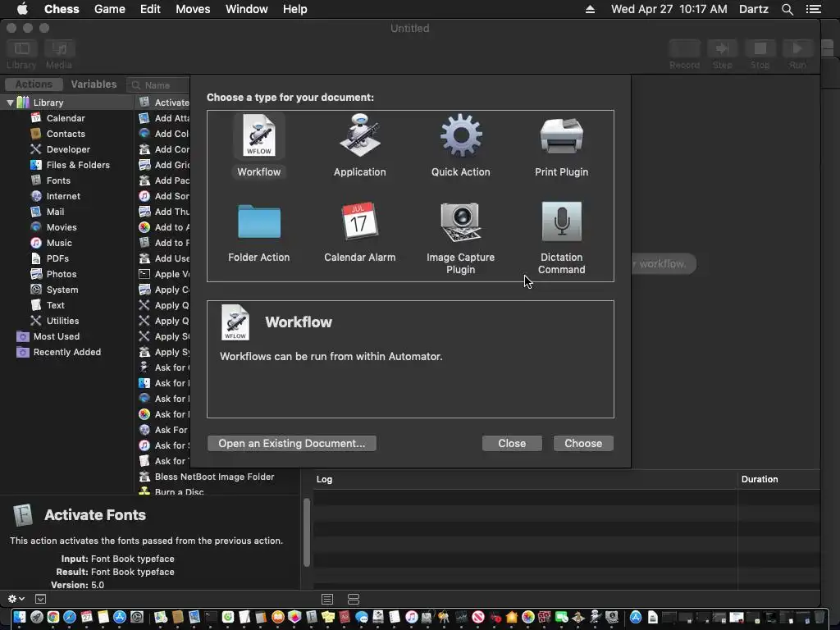Open Notification Center list icon

[813, 9]
